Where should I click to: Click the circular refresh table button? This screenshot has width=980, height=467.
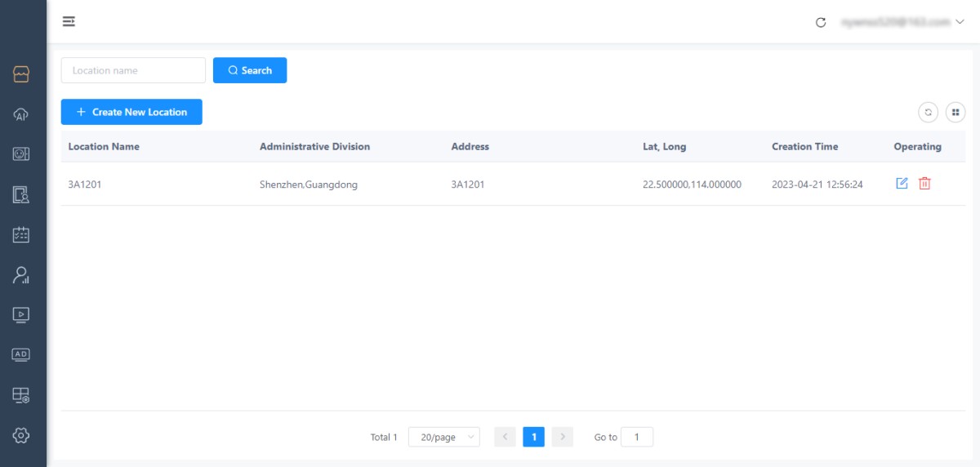click(928, 113)
